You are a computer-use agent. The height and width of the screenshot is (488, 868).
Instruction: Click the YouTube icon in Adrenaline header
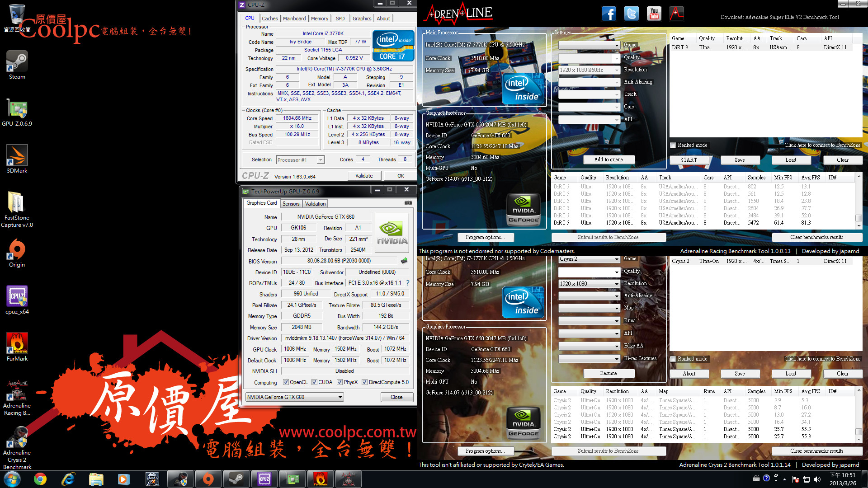654,14
